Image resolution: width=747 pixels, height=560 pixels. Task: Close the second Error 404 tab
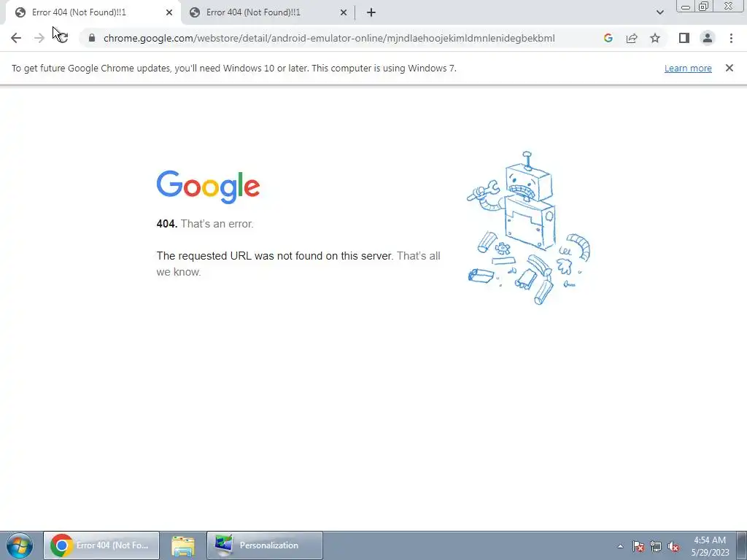click(x=344, y=13)
